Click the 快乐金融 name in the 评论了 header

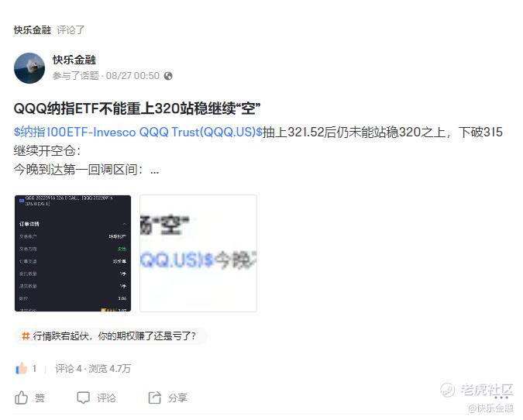32,30
